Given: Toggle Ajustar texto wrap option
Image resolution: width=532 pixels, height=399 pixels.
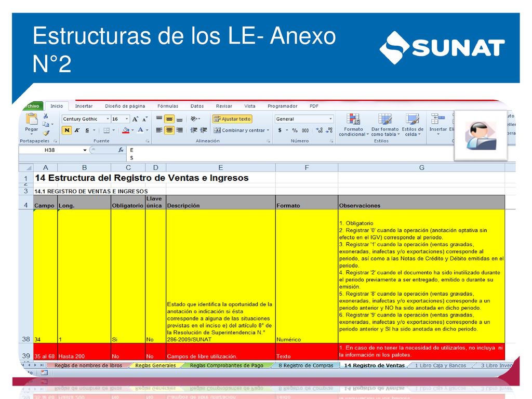Looking at the screenshot, I should 232,119.
